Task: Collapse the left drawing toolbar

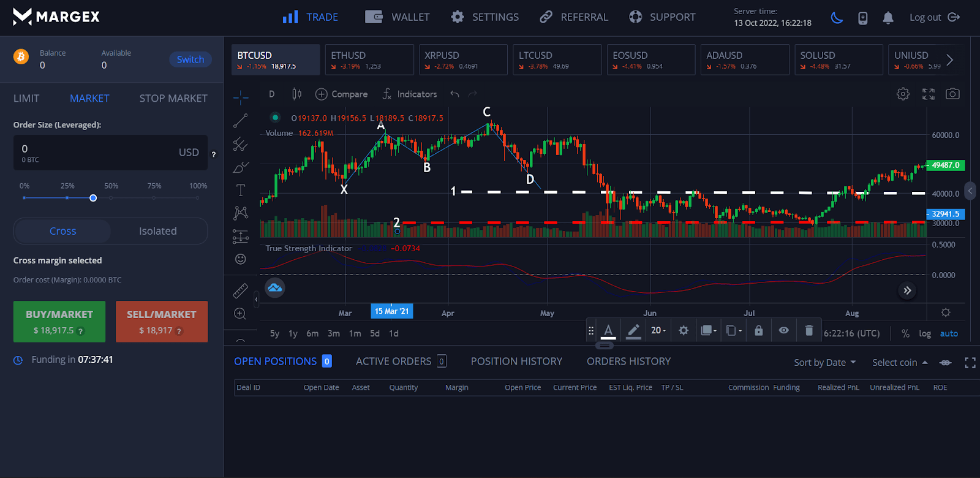Action: pos(257,299)
